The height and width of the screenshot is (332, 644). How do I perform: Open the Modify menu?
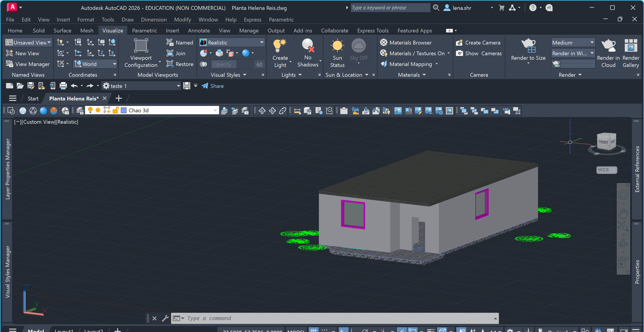pyautogui.click(x=182, y=19)
